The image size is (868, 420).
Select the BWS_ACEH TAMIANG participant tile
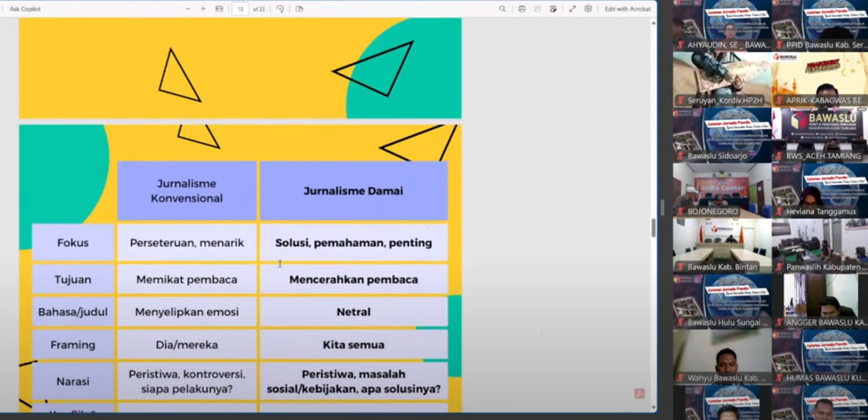[x=819, y=135]
